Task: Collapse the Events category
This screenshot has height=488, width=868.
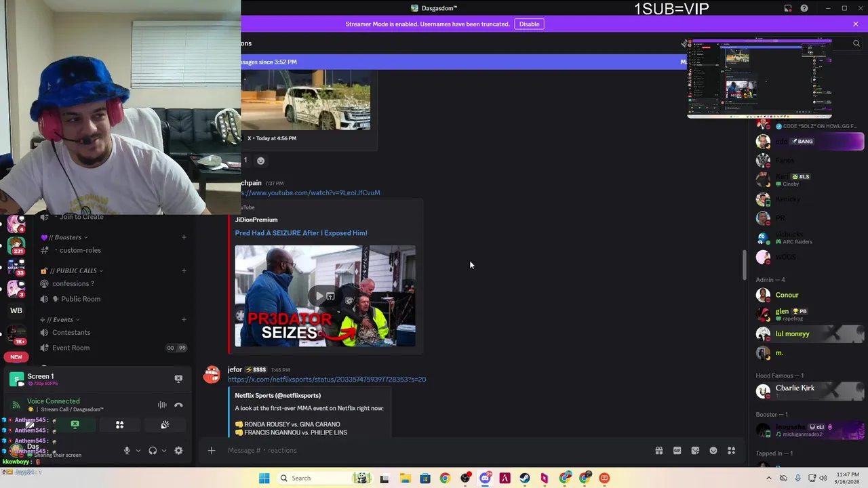Action: (60, 319)
